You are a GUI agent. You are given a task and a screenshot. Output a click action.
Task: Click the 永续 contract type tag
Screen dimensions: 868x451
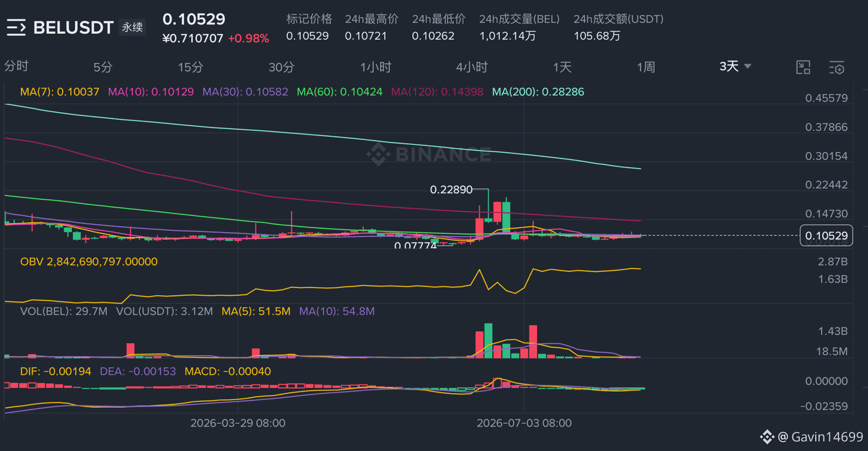coord(132,27)
